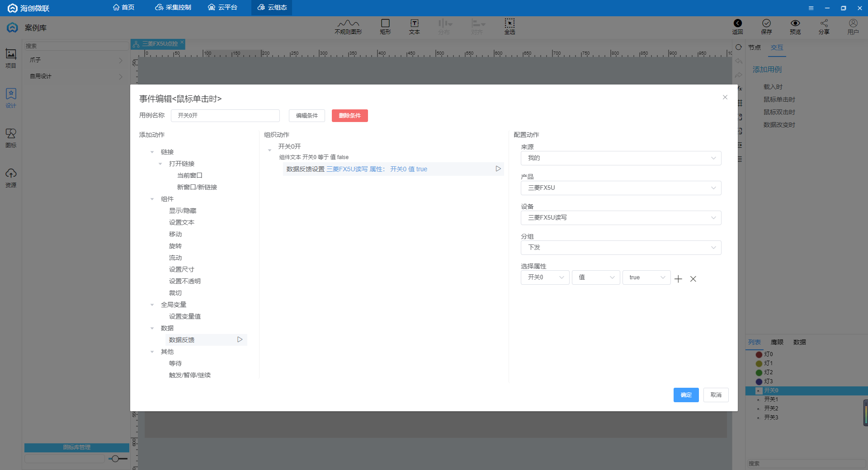The width and height of the screenshot is (868, 470).
Task: Click the X icon to remove attribute row
Action: [x=693, y=279]
